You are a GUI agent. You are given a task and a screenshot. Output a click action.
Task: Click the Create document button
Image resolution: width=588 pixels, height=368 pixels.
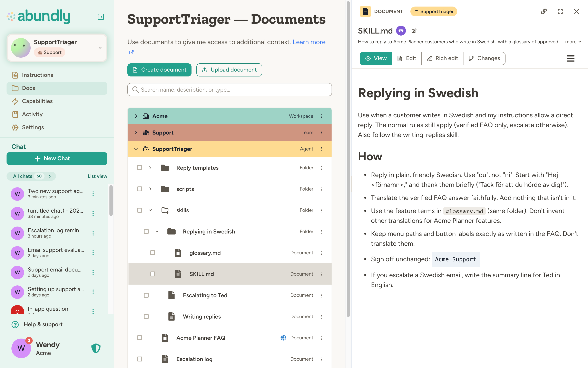click(159, 70)
